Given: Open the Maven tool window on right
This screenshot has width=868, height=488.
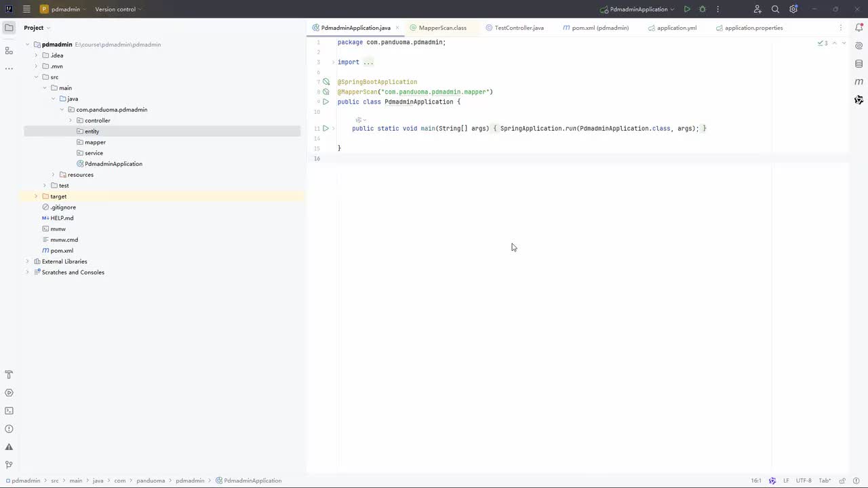Looking at the screenshot, I should (859, 82).
